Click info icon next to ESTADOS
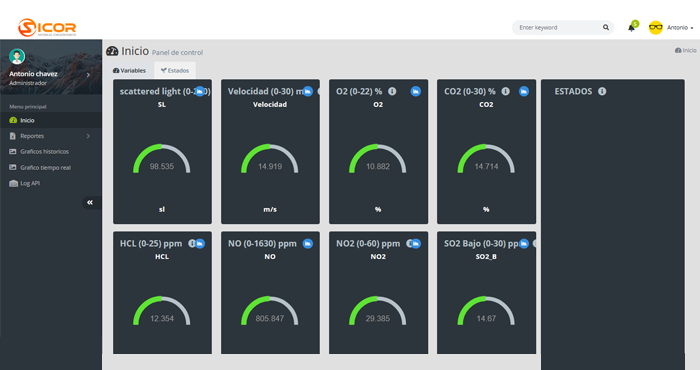Viewport: 700px width, 370px height. tap(602, 91)
